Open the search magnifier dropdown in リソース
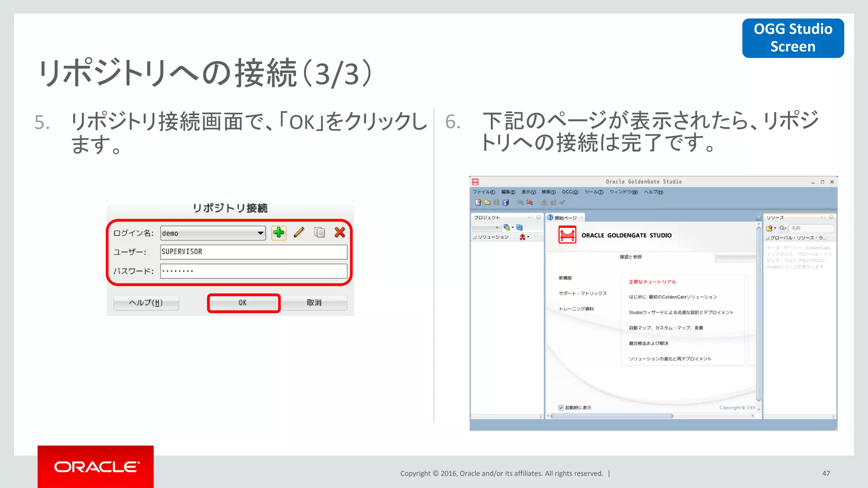The image size is (868, 488). click(x=783, y=228)
